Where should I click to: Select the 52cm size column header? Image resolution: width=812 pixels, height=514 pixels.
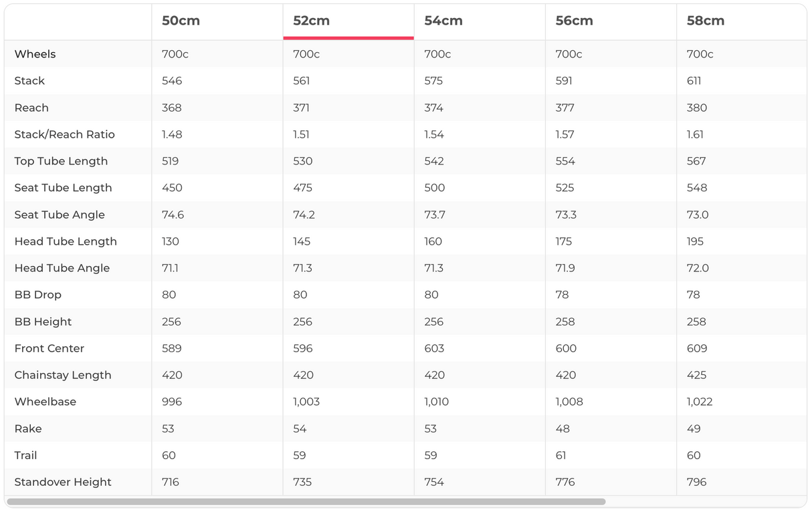tap(312, 21)
